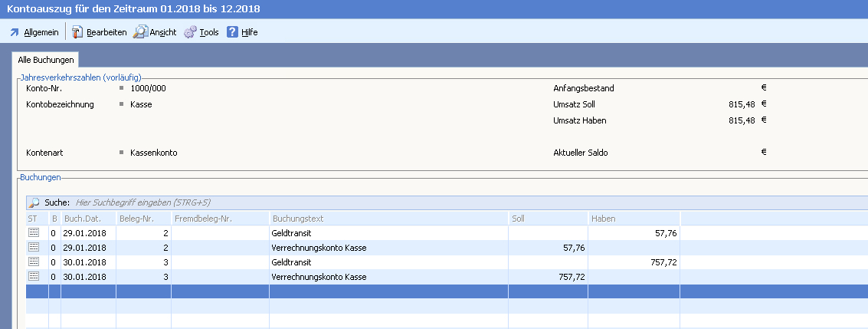The image size is (868, 329).
Task: Open the Allgemein menu arrow icon
Action: (x=14, y=32)
